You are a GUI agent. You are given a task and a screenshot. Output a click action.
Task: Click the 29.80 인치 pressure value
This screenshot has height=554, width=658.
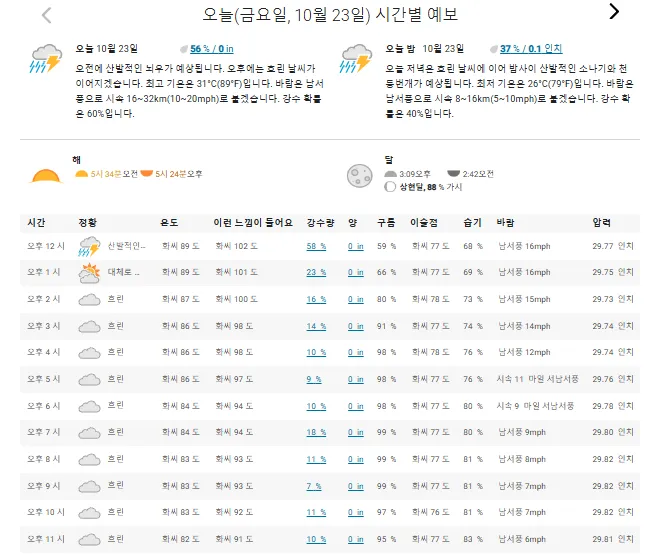tap(613, 432)
